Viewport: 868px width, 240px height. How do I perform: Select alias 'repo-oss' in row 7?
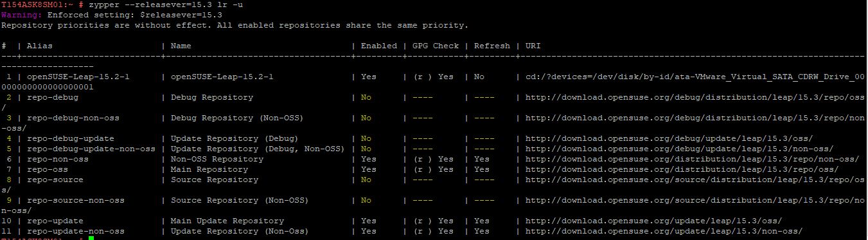(47, 169)
